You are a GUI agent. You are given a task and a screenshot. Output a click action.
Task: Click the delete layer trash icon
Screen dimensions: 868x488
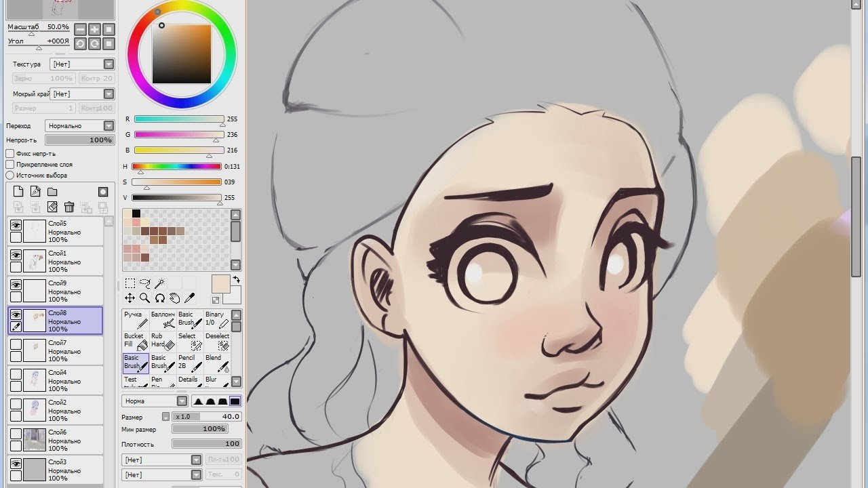68,207
